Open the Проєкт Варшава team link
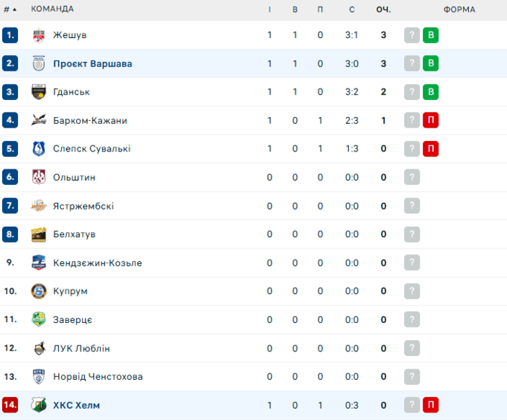Viewport: 507px width, 420px height. click(92, 63)
